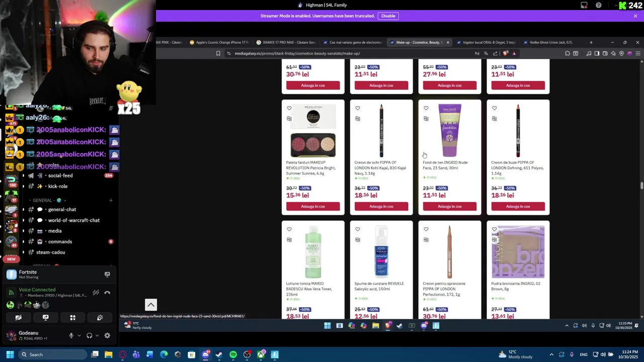Screen dimensions: 644x362
Task: Open Pudra bronzanta INGRID 02 Brown link
Action: [x=516, y=286]
